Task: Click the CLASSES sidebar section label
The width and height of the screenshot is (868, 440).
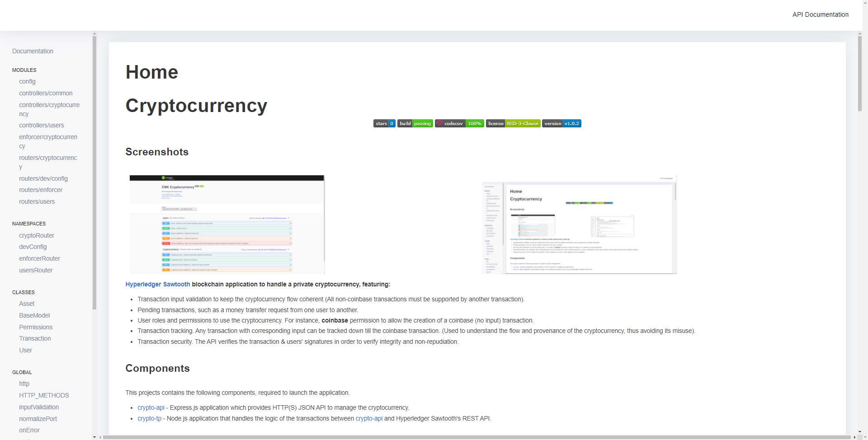Action: point(24,292)
